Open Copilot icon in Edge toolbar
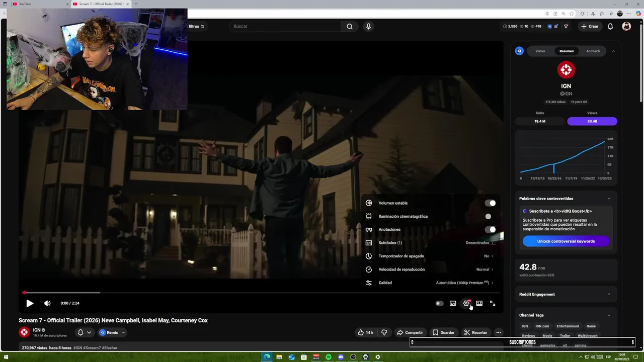 pyautogui.click(x=638, y=14)
